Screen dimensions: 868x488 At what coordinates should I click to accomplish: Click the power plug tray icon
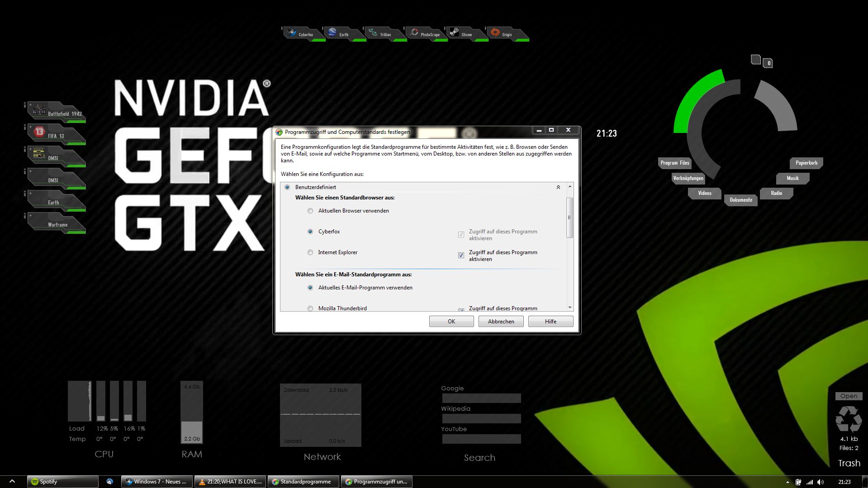point(798,482)
